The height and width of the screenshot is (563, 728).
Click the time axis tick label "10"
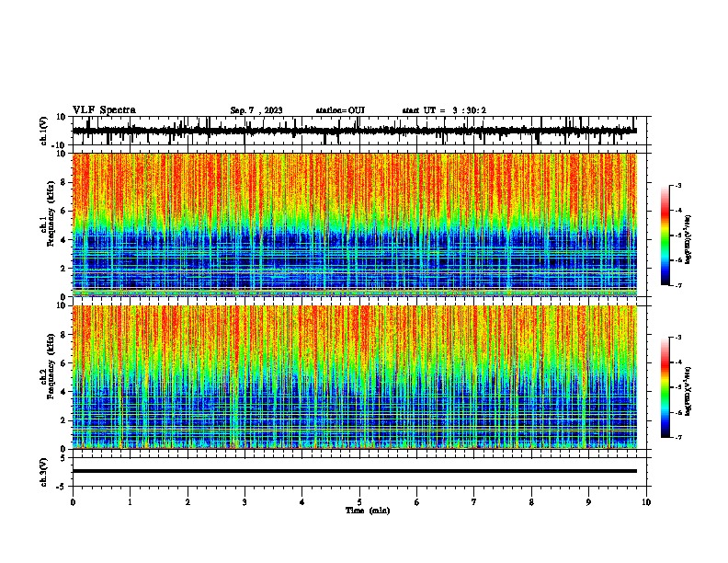coord(646,502)
